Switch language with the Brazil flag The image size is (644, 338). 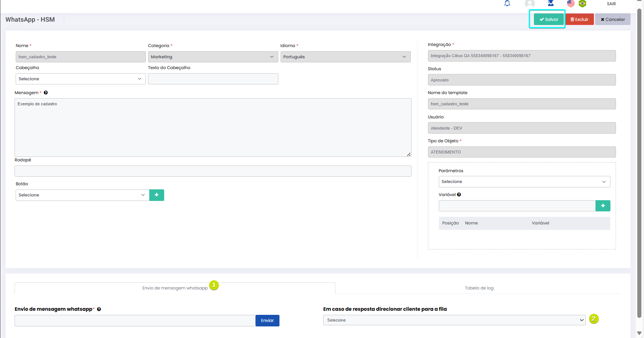click(x=582, y=4)
